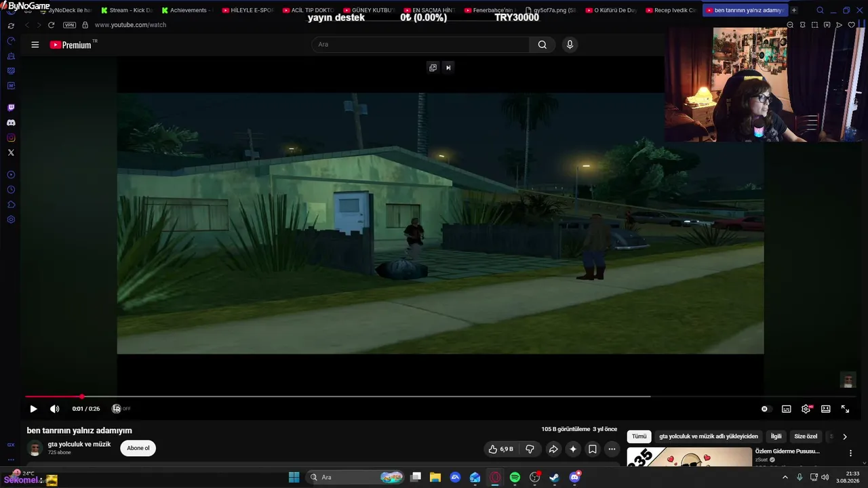Skip to next video in miniplayer bar
Image resolution: width=868 pixels, height=488 pixels.
point(448,67)
